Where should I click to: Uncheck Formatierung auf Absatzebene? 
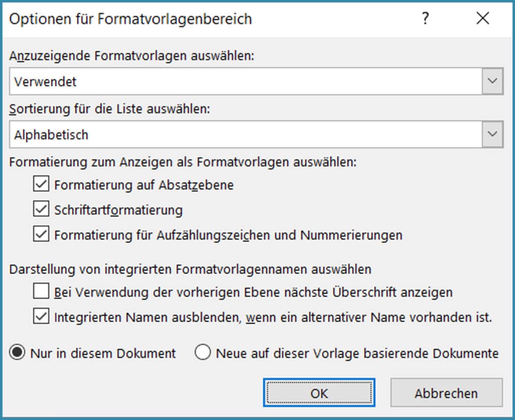[41, 185]
